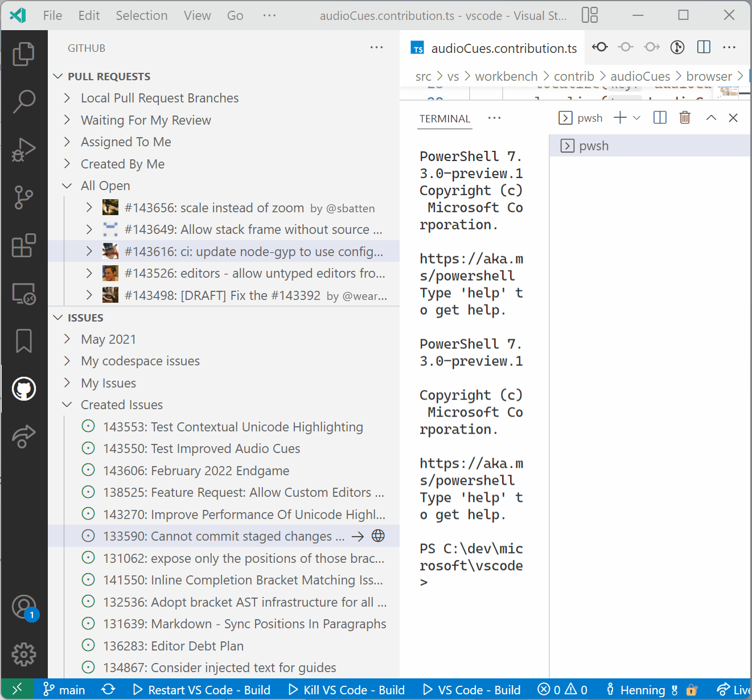
Task: Open the Selection menu
Action: (142, 15)
